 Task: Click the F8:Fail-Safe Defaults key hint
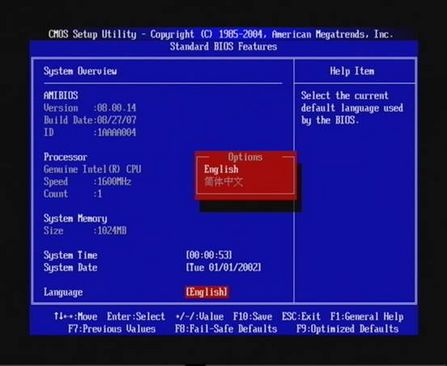pyautogui.click(x=226, y=329)
